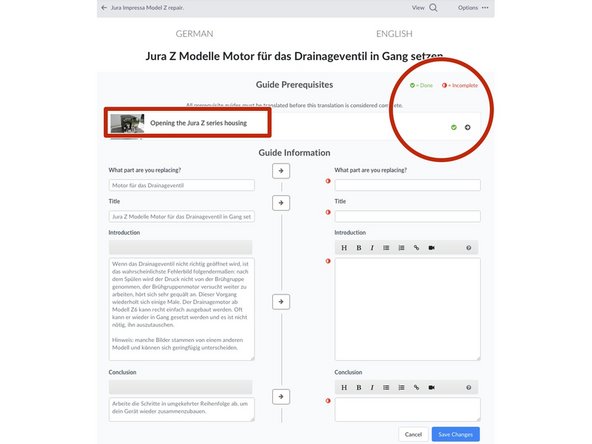Open the View search magnifier
The height and width of the screenshot is (444, 592).
click(433, 8)
